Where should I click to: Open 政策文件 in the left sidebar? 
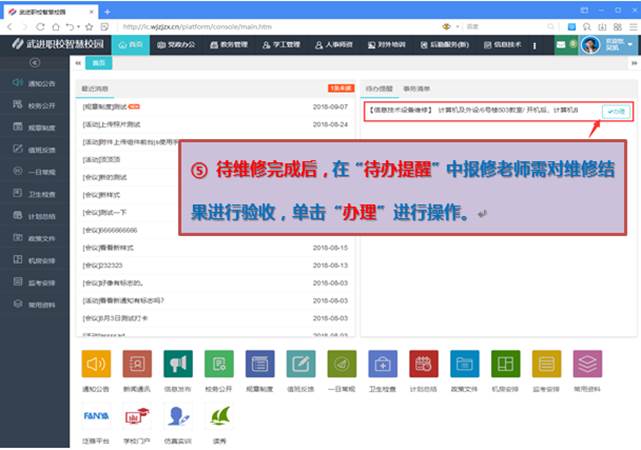tap(34, 238)
